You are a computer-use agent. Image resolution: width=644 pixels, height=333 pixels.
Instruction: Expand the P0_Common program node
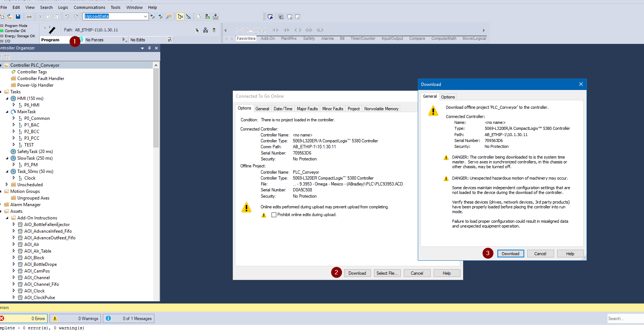(14, 118)
